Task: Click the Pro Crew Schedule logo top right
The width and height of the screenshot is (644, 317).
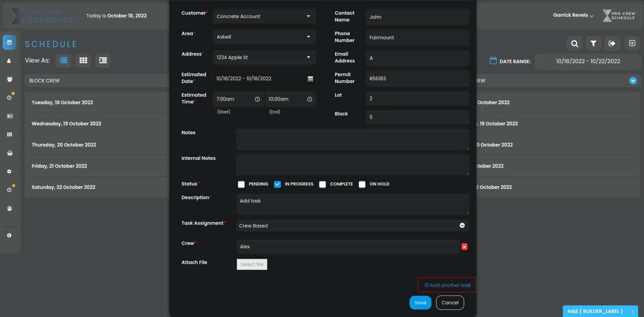Action: point(619,16)
